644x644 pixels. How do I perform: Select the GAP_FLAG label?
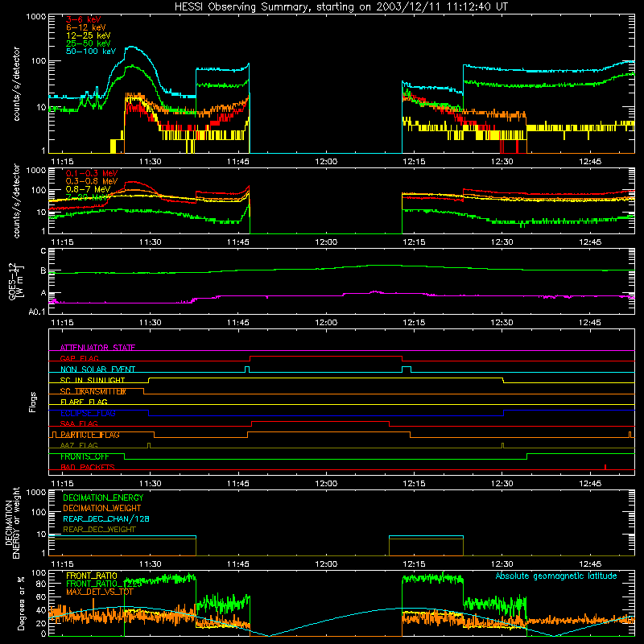(80, 358)
